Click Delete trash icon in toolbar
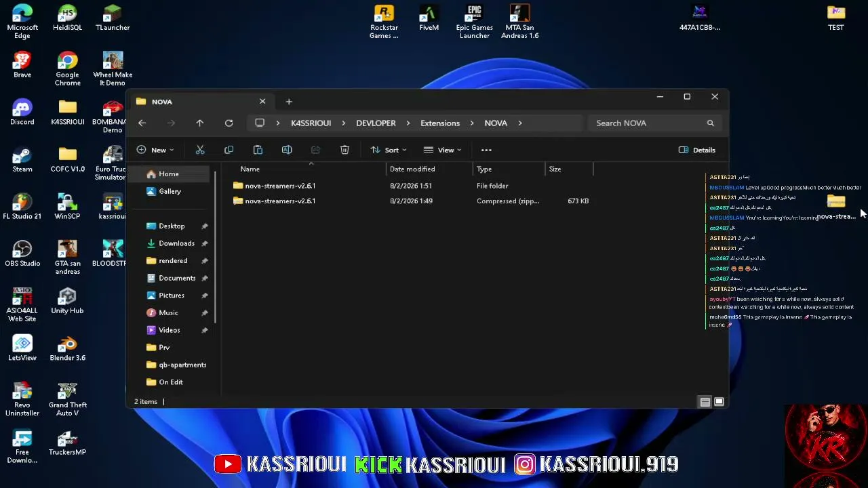868x488 pixels. coord(344,150)
